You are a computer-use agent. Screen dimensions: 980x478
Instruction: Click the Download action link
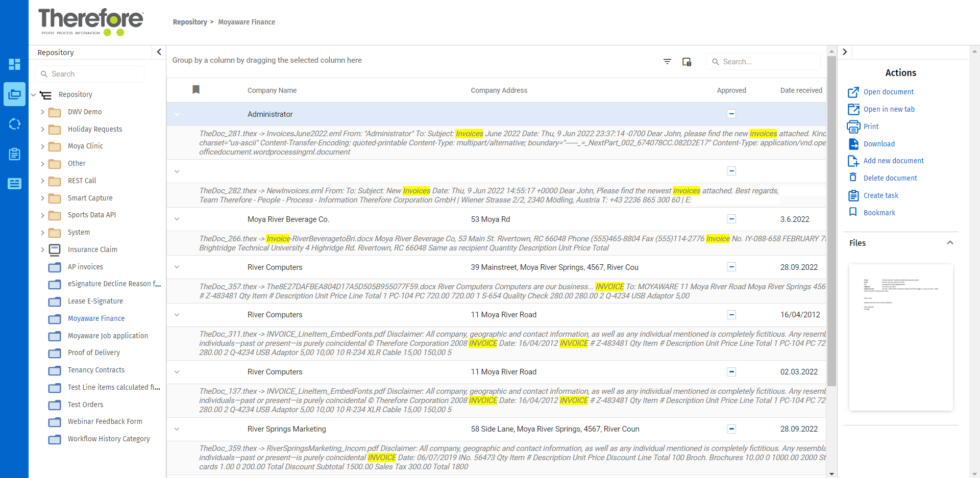[879, 144]
